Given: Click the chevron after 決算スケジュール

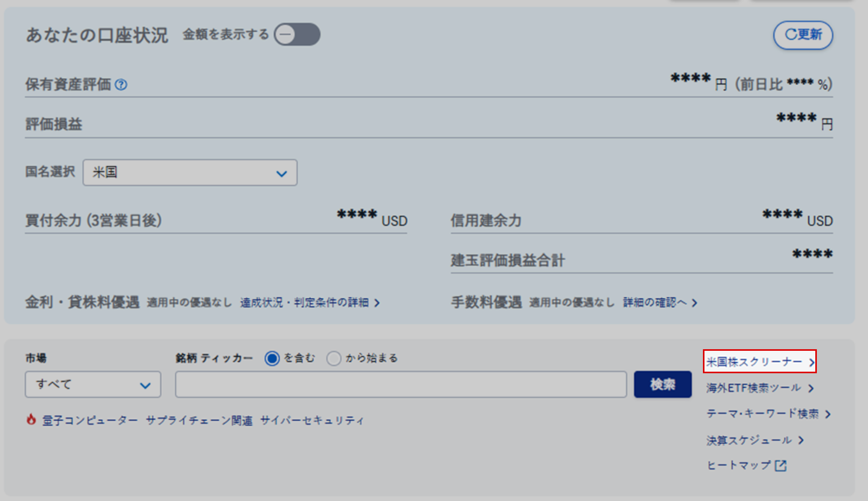Looking at the screenshot, I should (x=801, y=440).
